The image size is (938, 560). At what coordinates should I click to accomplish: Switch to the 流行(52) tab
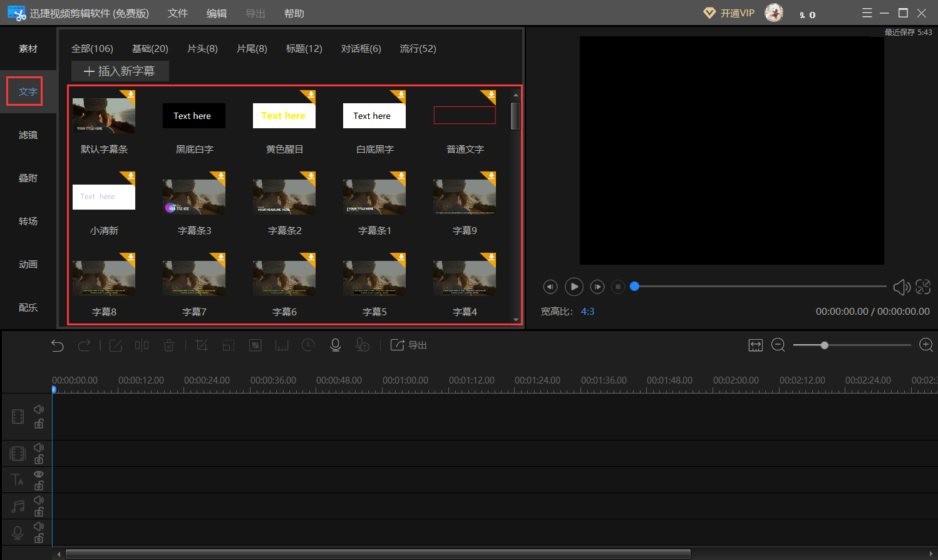(x=418, y=48)
